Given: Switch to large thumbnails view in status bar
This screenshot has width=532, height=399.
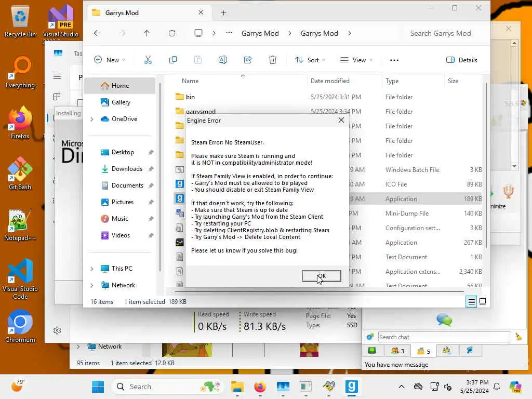Looking at the screenshot, I should 483,301.
